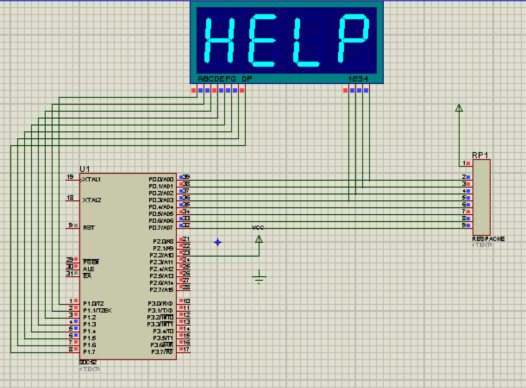Click the P2.2/A10 pin wired to VCC
The height and width of the screenshot is (388, 526).
click(184, 254)
